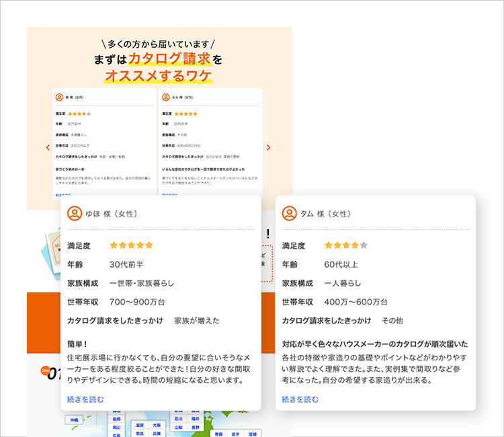Click the avatar icon on the top-left small review card
The image size is (504, 437).
coord(59,97)
